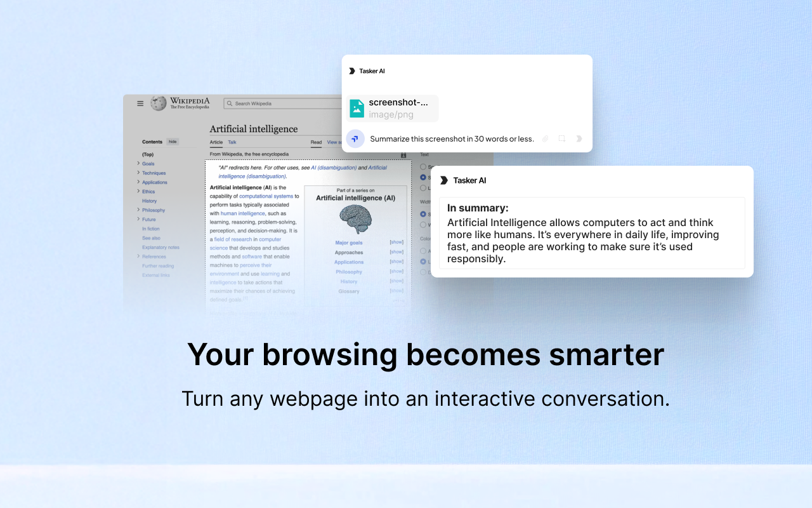
Task: Select the Standard text size radio button
Action: (422, 177)
